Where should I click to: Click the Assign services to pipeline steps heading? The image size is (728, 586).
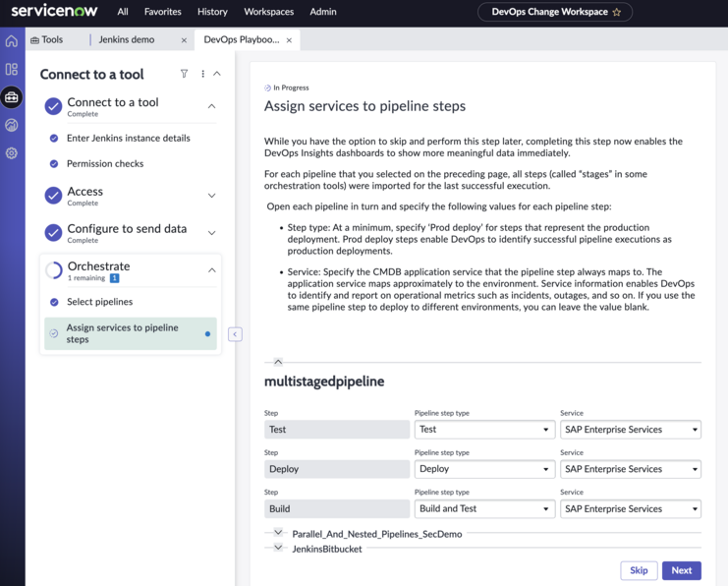(x=364, y=106)
